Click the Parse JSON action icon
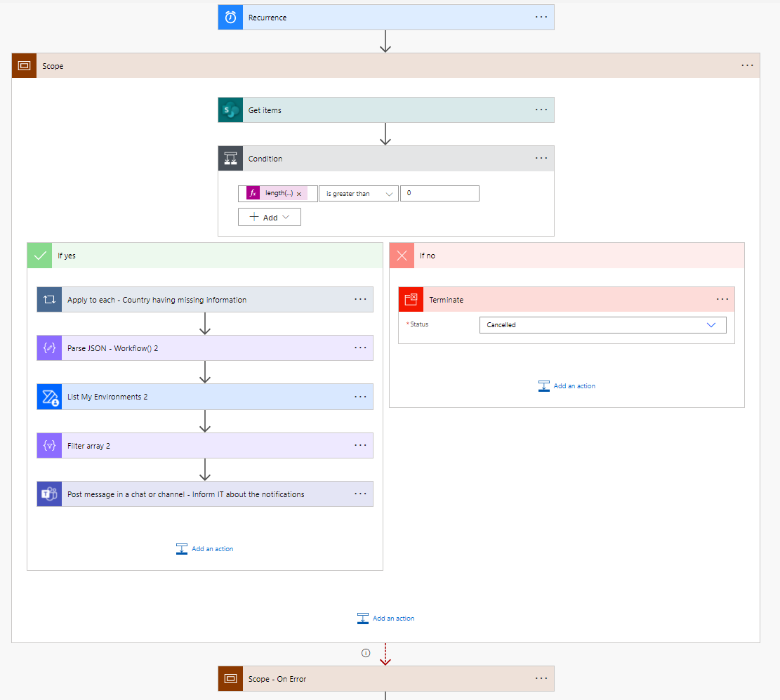The width and height of the screenshot is (780, 700). pos(49,348)
